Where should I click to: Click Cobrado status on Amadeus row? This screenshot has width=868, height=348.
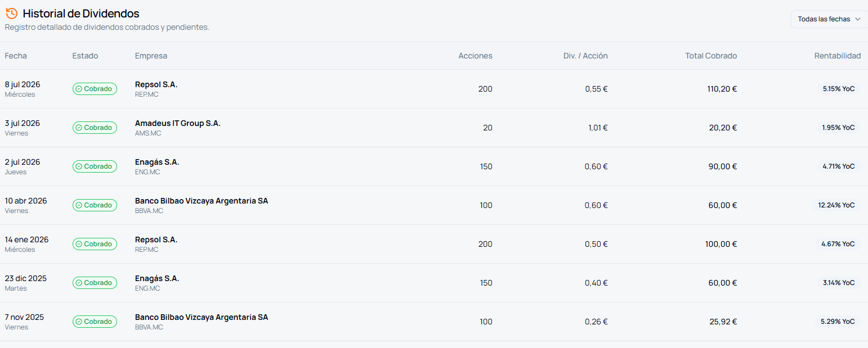point(95,128)
